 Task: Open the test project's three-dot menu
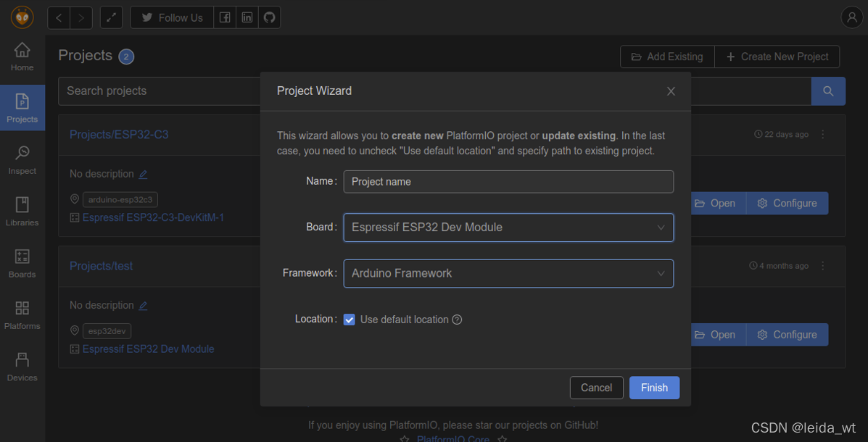pyautogui.click(x=822, y=266)
